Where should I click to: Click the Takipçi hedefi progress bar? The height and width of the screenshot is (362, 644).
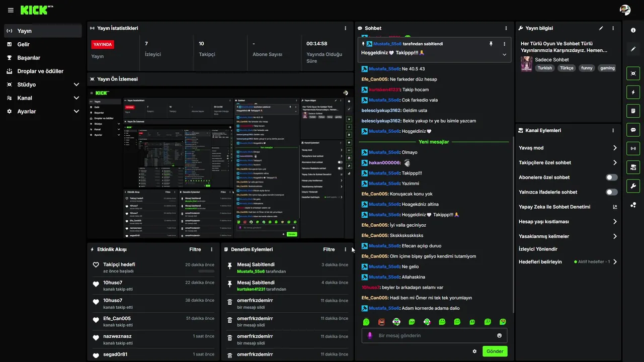(206, 271)
